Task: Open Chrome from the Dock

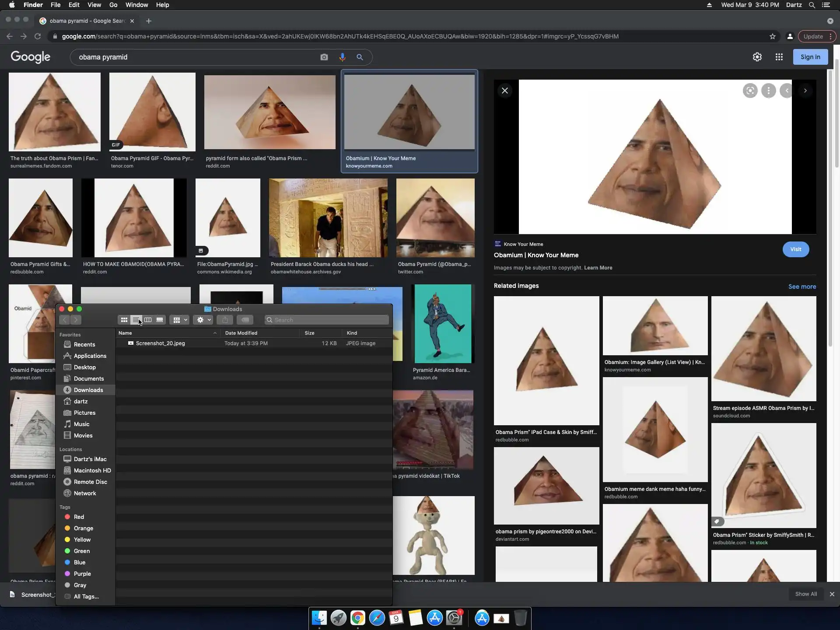Action: pyautogui.click(x=357, y=618)
